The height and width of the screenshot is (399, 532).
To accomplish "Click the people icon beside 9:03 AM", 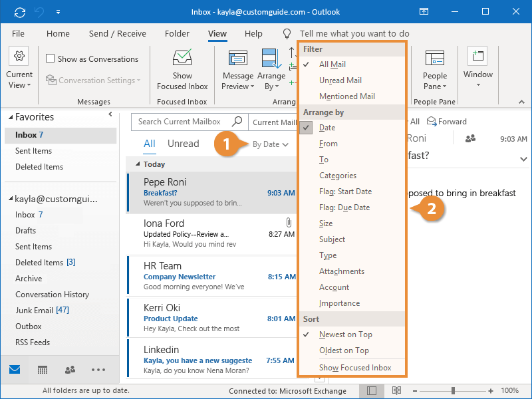I will tap(470, 138).
